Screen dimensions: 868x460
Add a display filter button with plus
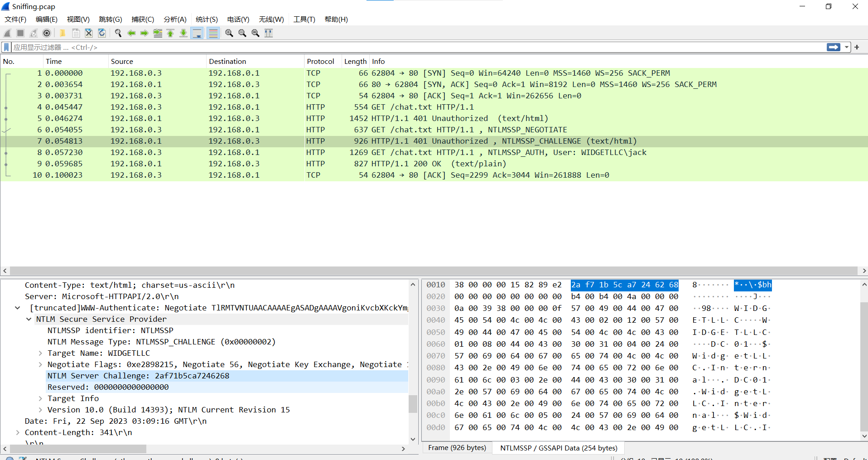[x=857, y=47]
